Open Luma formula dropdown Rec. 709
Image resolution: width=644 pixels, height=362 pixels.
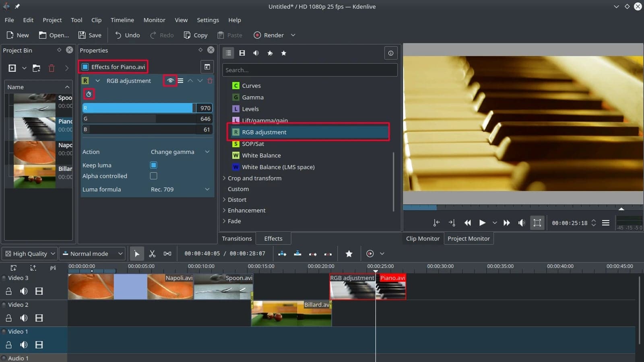pyautogui.click(x=180, y=189)
